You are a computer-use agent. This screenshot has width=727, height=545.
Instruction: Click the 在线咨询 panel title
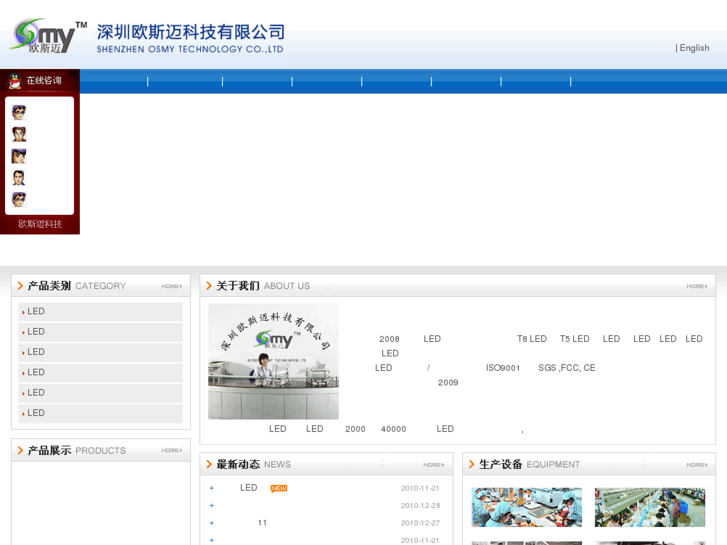click(x=44, y=81)
